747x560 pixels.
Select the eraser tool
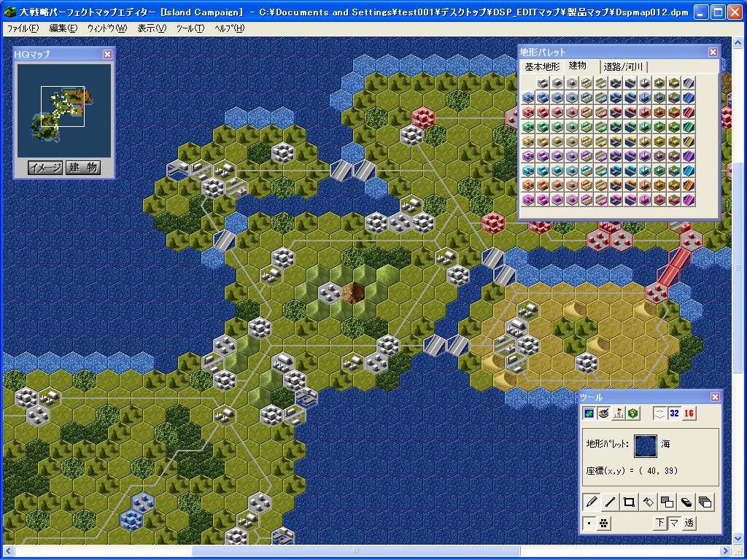click(x=686, y=502)
